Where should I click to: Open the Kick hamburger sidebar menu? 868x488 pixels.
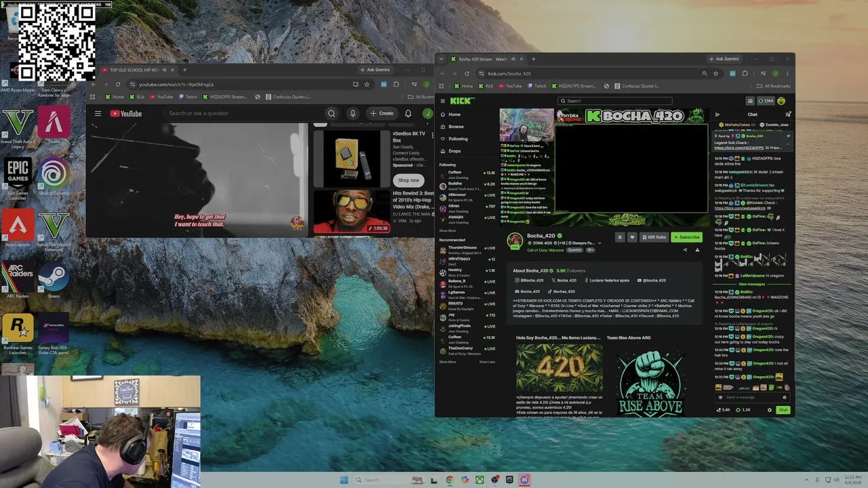(x=442, y=101)
